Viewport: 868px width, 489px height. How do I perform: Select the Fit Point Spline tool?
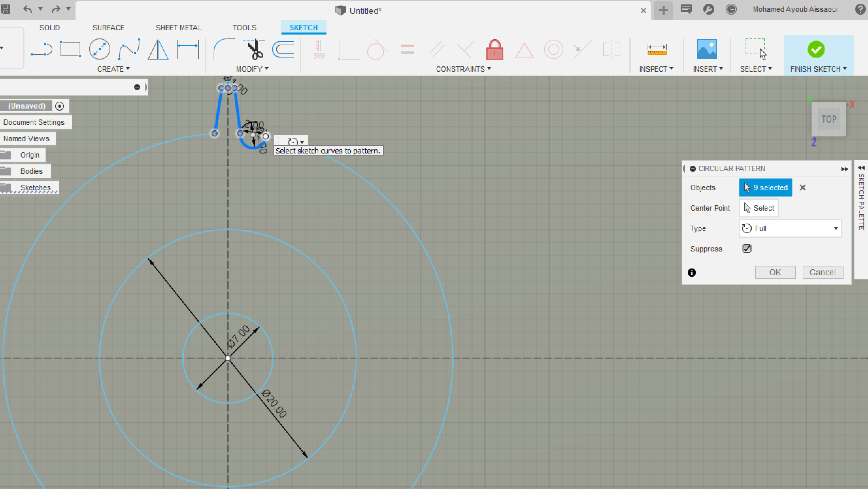[129, 50]
